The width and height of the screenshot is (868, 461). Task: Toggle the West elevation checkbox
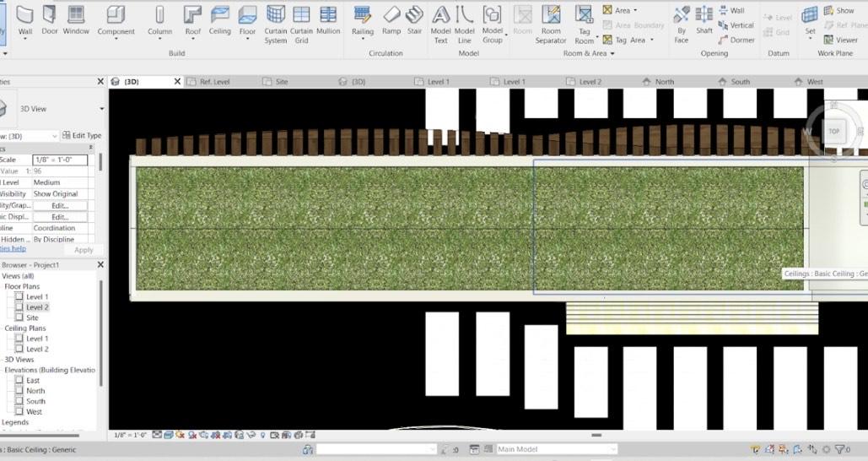19,412
